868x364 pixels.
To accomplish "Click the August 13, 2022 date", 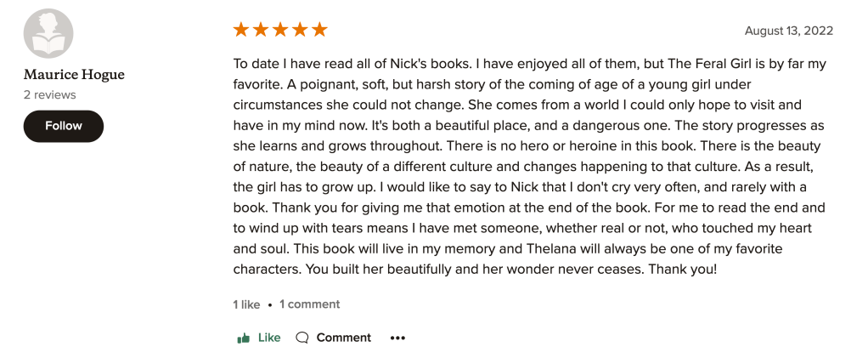I will click(x=788, y=31).
